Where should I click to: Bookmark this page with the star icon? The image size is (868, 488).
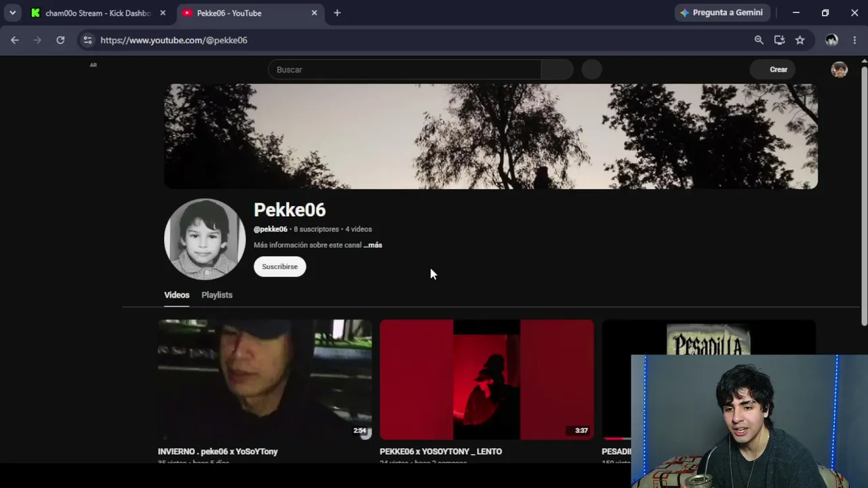pyautogui.click(x=800, y=40)
